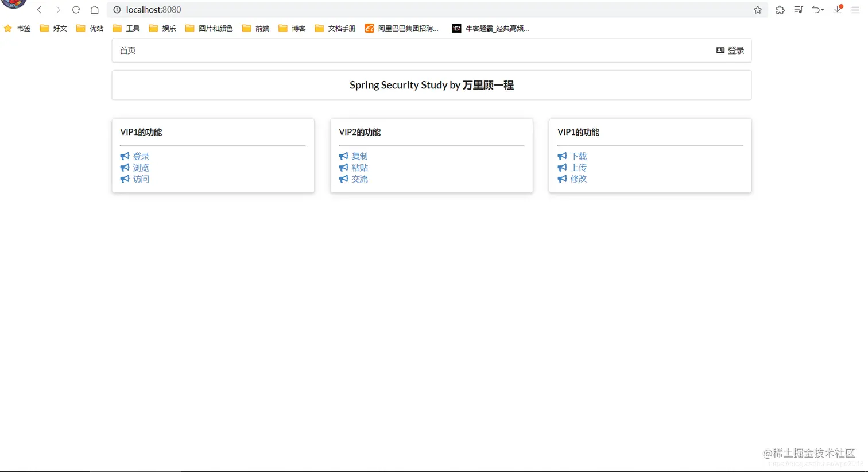Click the ID card icon beside 登录
The image size is (868, 472).
point(720,51)
